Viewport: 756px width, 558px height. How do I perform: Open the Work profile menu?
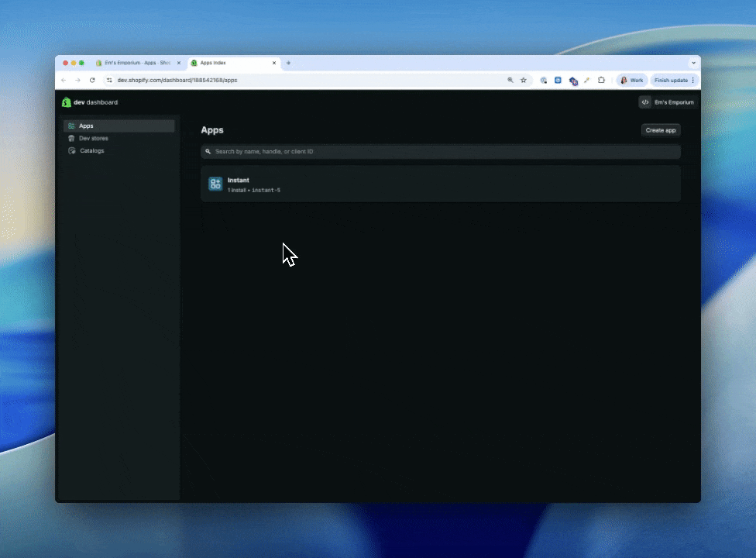[632, 80]
